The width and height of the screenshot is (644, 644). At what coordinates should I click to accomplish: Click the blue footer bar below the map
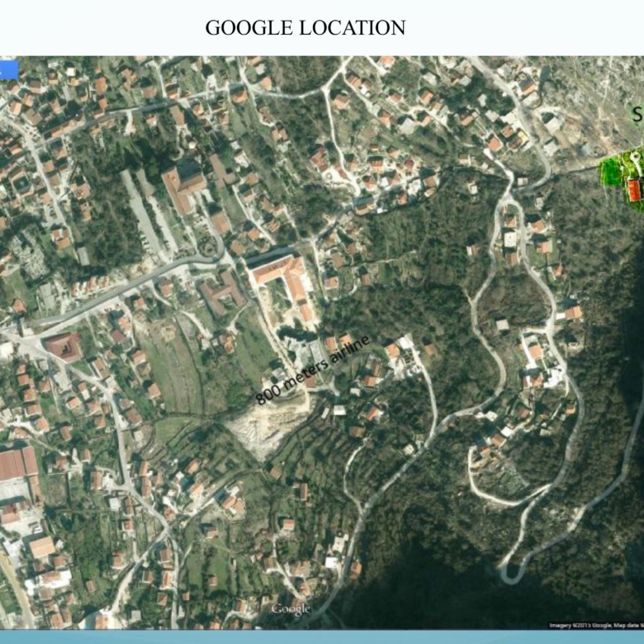pyautogui.click(x=322, y=637)
